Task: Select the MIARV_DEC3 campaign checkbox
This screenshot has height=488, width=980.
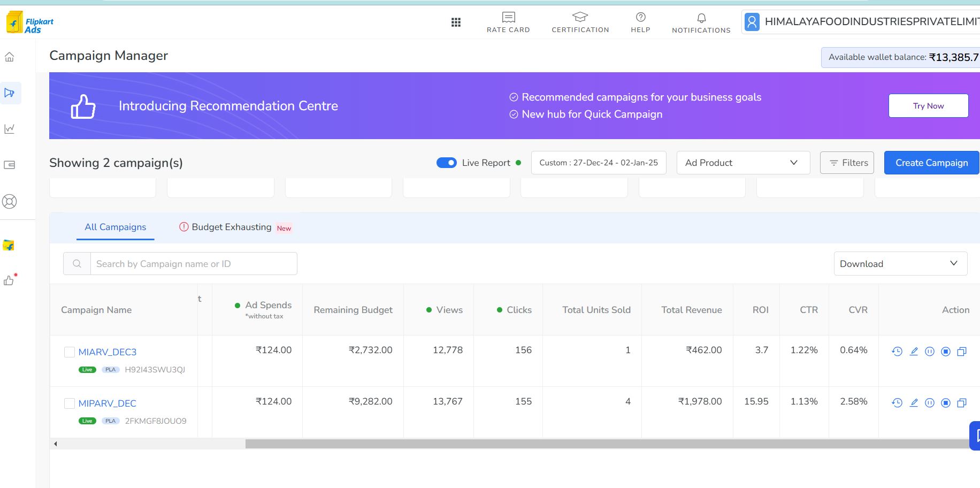Action: click(70, 352)
